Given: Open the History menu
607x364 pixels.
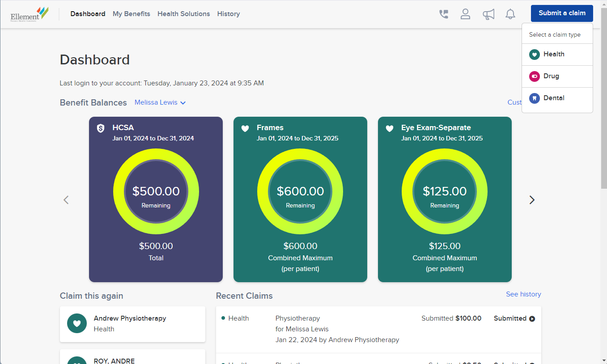Looking at the screenshot, I should (229, 14).
